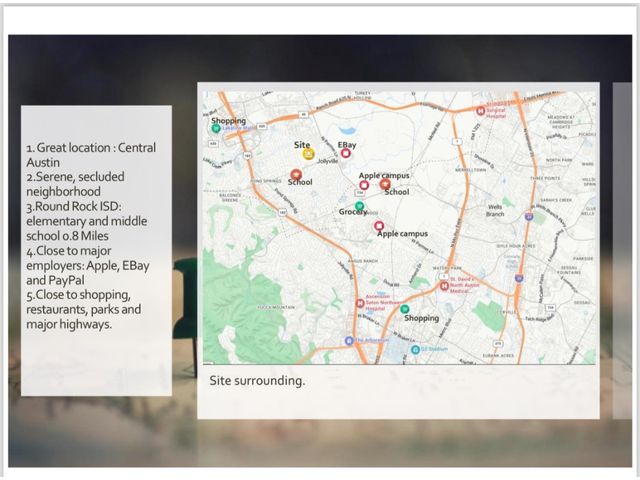Click the green Shopping marker at Lakeline Mall

coord(216,128)
